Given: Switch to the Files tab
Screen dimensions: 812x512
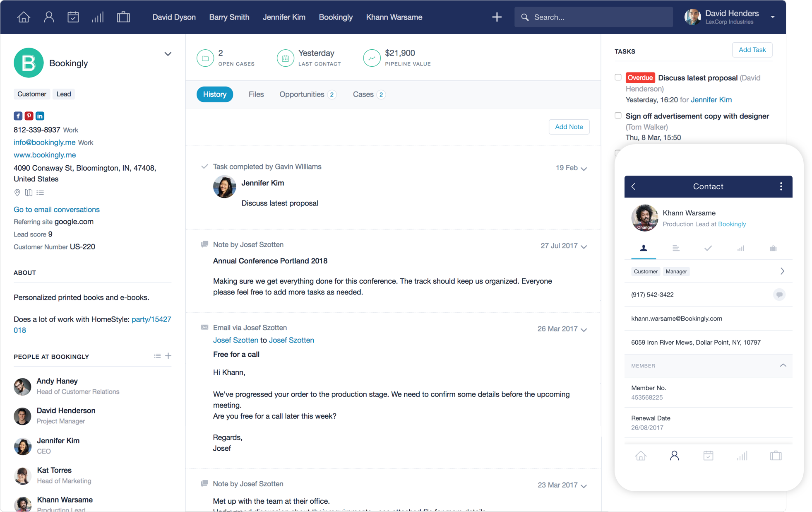Looking at the screenshot, I should 256,94.
